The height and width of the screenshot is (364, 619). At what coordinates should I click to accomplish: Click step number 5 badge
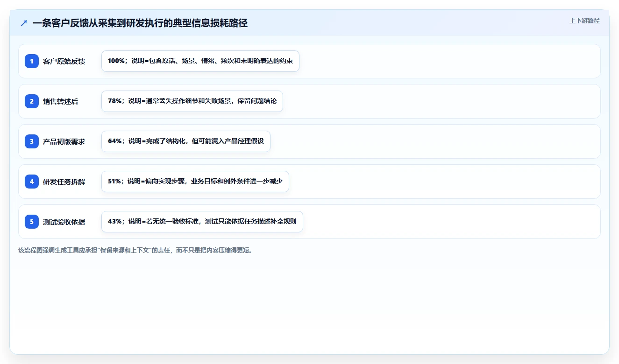[x=32, y=222]
